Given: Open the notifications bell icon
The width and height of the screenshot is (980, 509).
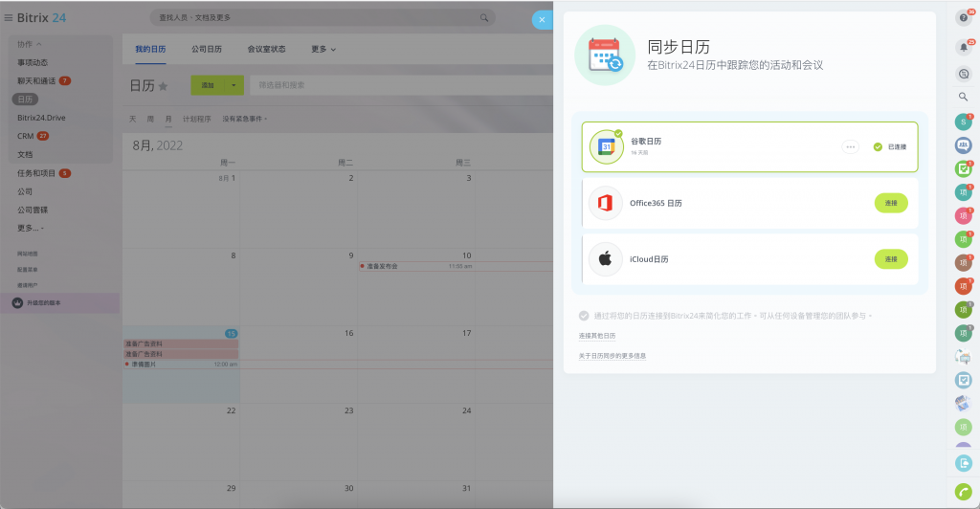Looking at the screenshot, I should (x=963, y=47).
